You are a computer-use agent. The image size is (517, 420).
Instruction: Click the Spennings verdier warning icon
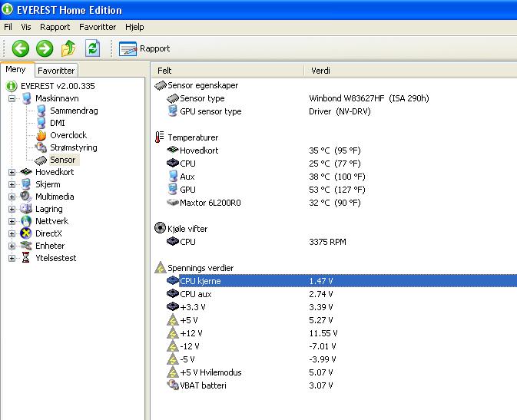[161, 267]
